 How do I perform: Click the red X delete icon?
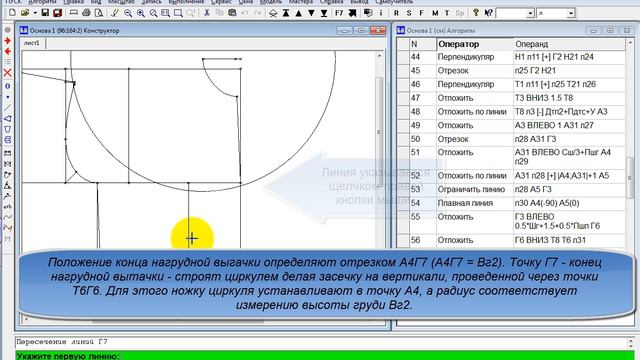pyautogui.click(x=7, y=73)
